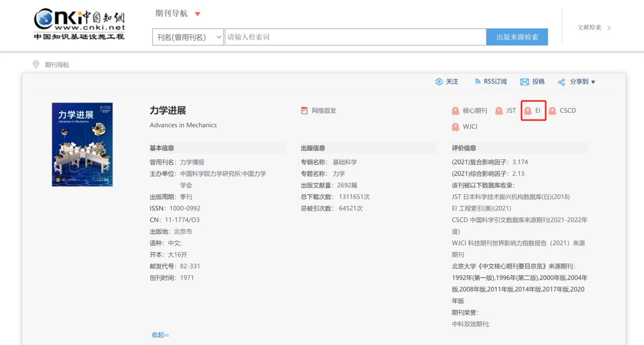Image resolution: width=644 pixels, height=345 pixels.
Task: Click the 出版文献量 value 2692篇
Action: coord(347,185)
